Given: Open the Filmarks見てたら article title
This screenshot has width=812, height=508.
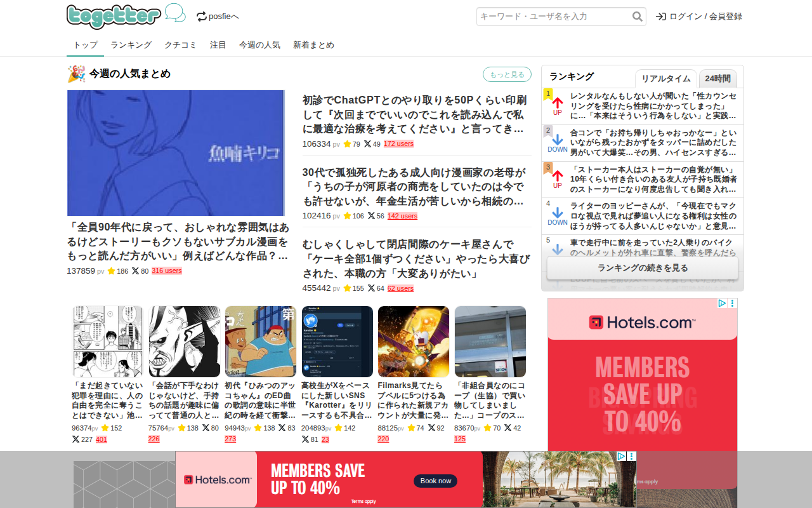Looking at the screenshot, I should pyautogui.click(x=413, y=400).
